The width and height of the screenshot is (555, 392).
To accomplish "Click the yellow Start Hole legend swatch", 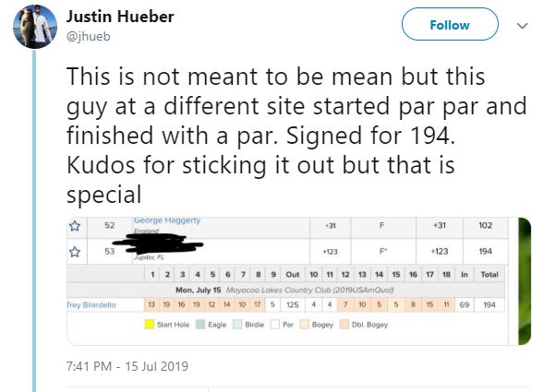I will pyautogui.click(x=148, y=325).
